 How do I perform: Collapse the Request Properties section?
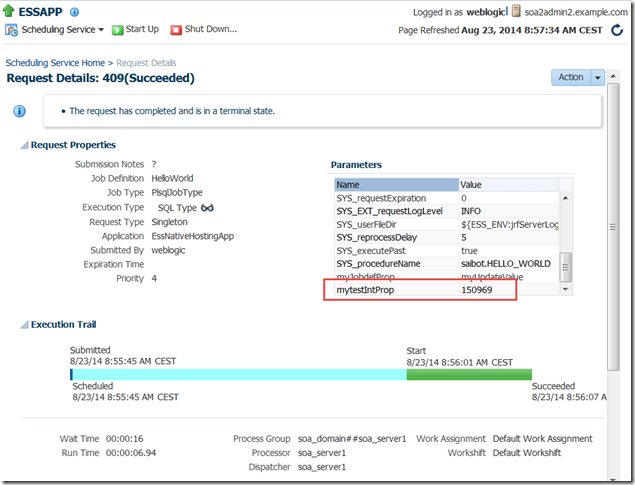tap(23, 146)
